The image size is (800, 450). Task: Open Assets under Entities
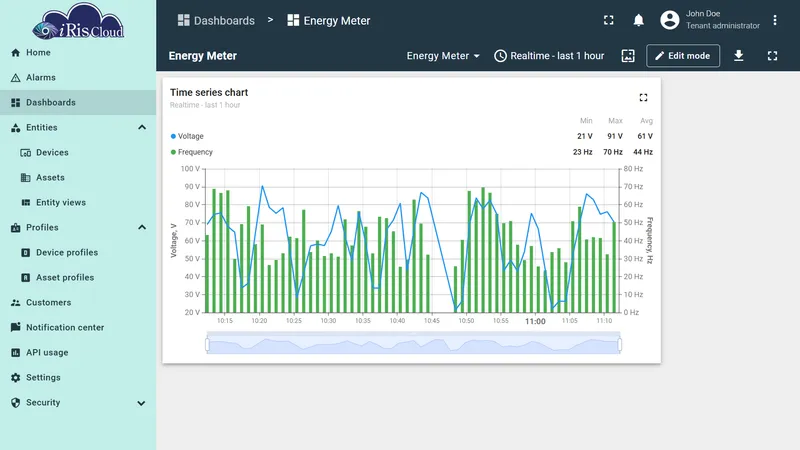pyautogui.click(x=78, y=178)
